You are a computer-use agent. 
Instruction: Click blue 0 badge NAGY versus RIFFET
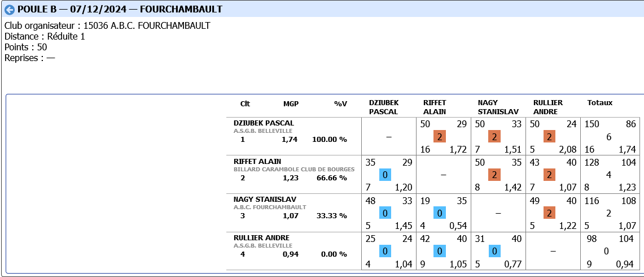440,213
